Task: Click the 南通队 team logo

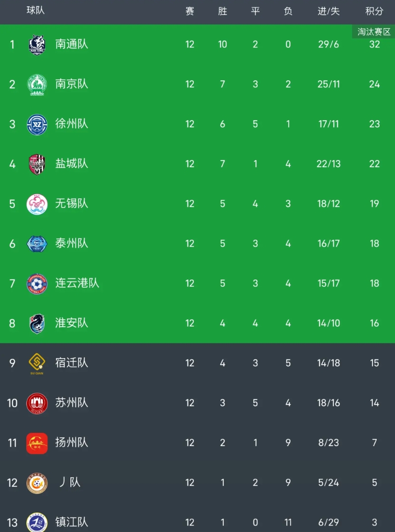Action: 37,45
